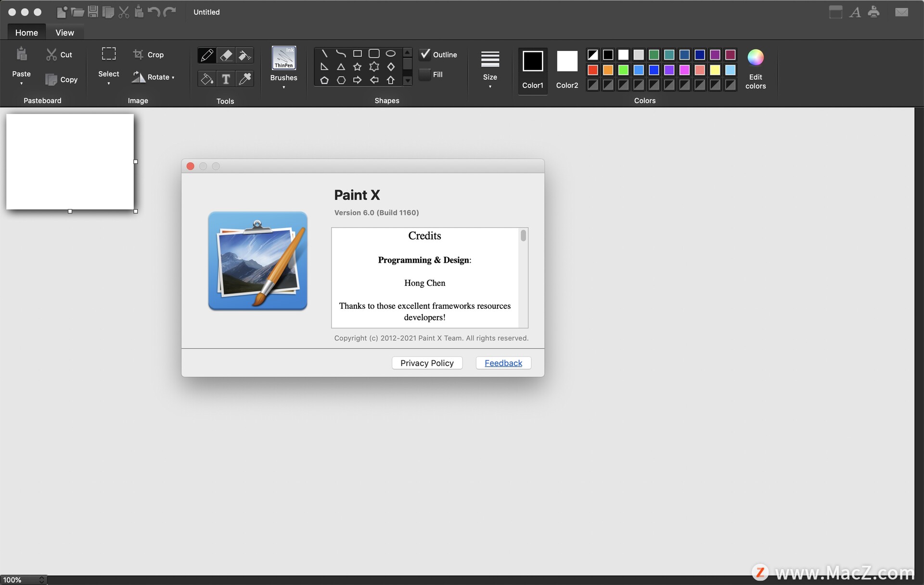Open Edit colors wheel
The image size is (924, 585).
click(x=756, y=69)
